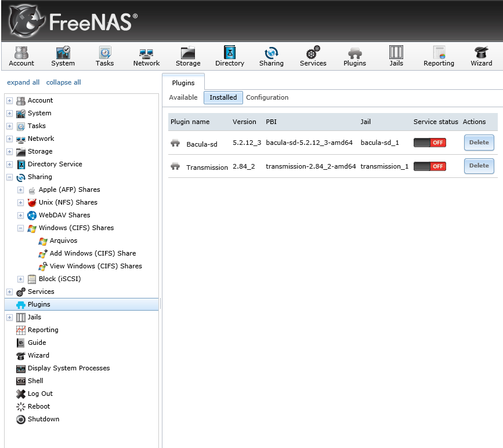Image resolution: width=503 pixels, height=448 pixels.
Task: Click the Arquivos share Windows icon
Action: pyautogui.click(x=43, y=241)
